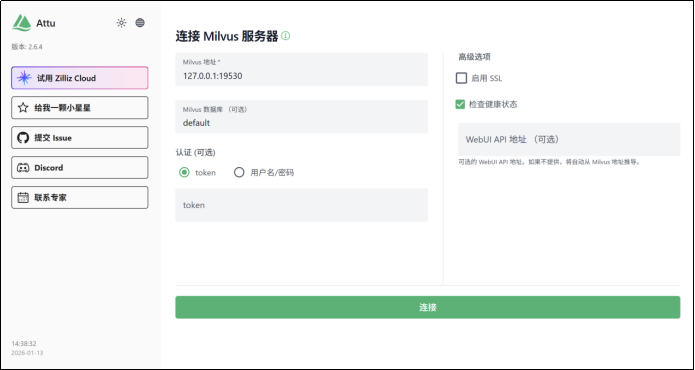Enable the 启用 SSL checkbox
This screenshot has height=370, width=695.
pos(461,78)
